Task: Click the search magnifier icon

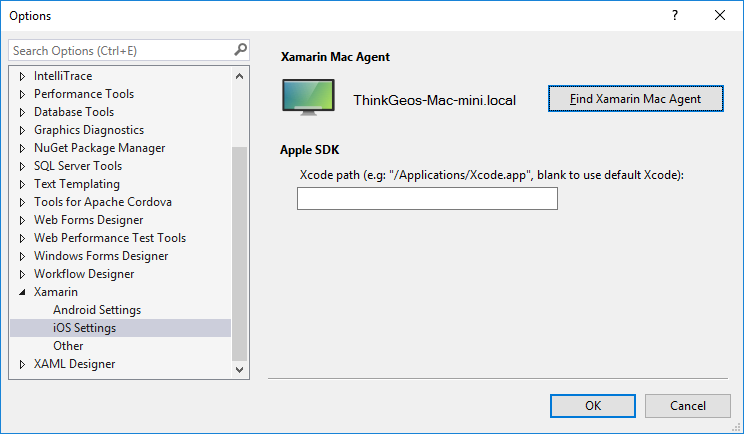Action: (240, 49)
